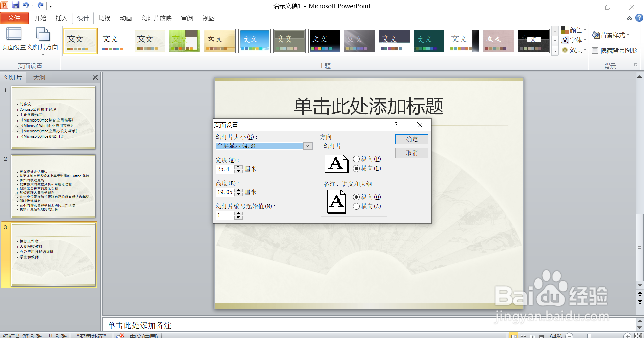
Task: Click the spell check icon in status bar
Action: click(x=121, y=336)
